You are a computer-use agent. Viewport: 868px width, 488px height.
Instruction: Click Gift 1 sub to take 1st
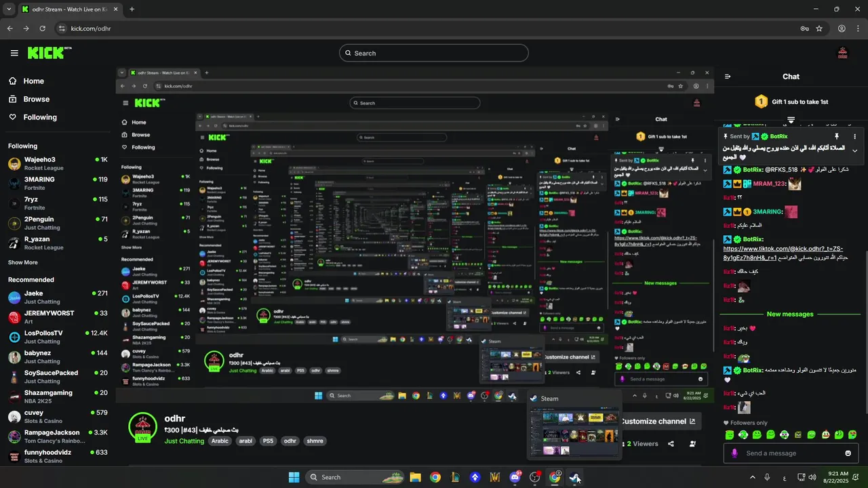pyautogui.click(x=800, y=102)
